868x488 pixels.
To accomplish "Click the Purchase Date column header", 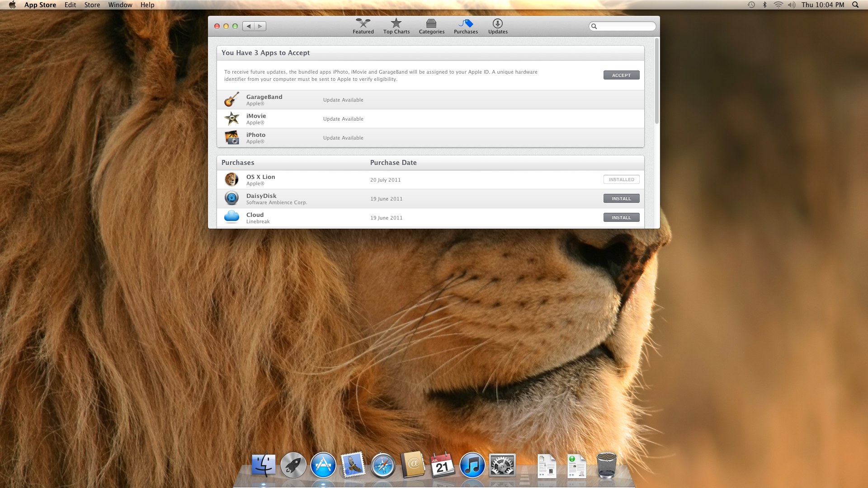I will (393, 163).
